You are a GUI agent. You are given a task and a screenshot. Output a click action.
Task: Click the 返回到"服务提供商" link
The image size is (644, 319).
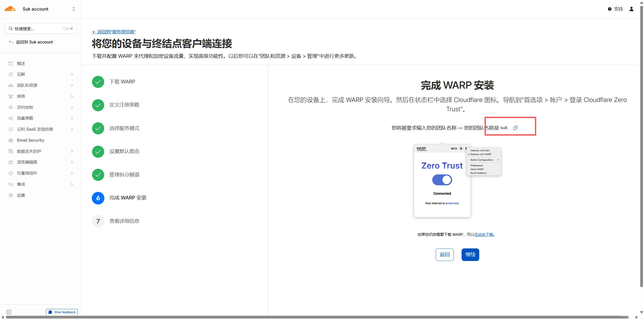(114, 32)
